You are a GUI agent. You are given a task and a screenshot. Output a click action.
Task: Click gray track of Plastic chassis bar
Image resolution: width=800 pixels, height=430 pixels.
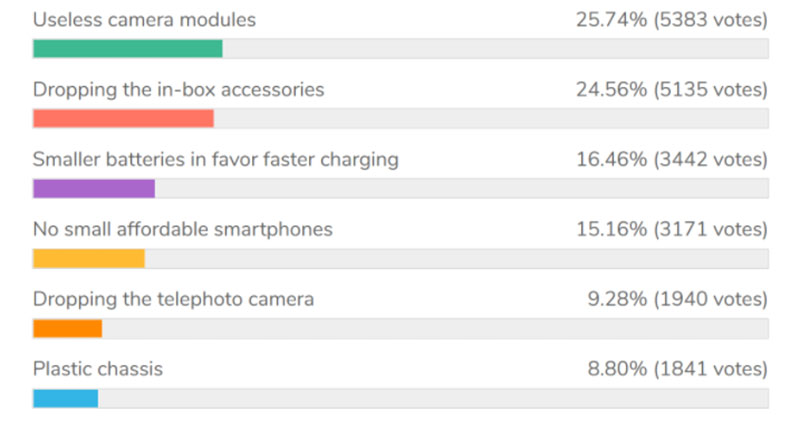[x=433, y=398]
